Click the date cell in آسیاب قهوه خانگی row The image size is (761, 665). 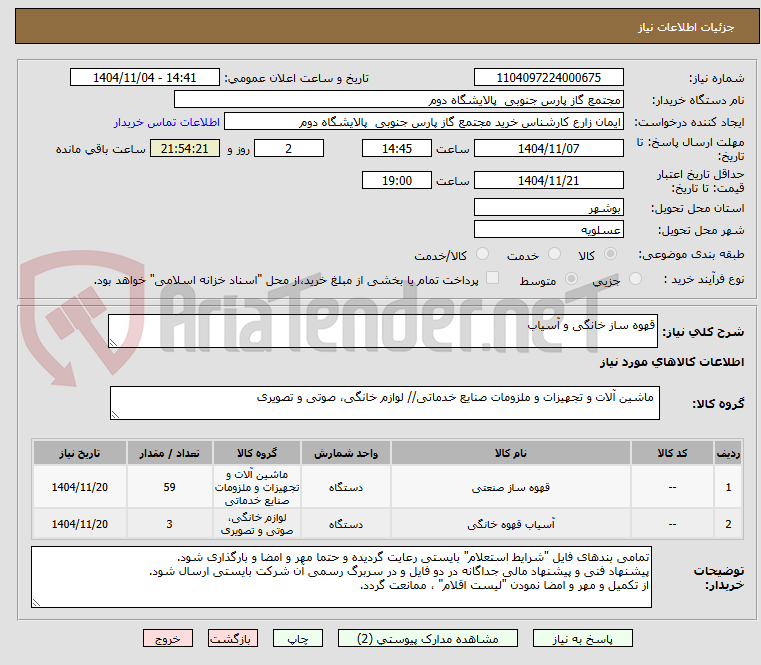80,524
